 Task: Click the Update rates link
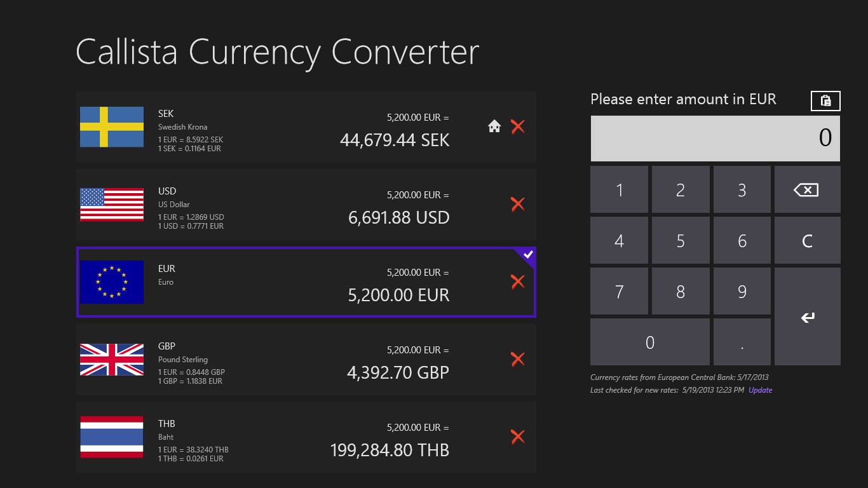760,390
